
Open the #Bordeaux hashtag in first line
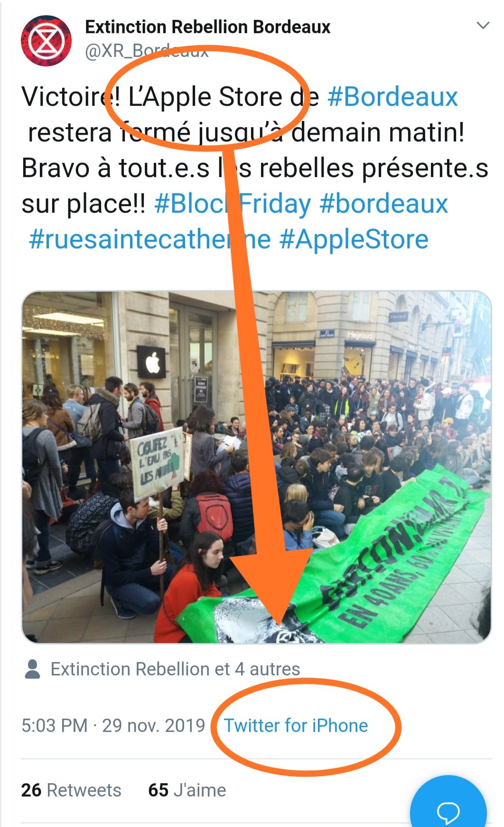tap(392, 97)
